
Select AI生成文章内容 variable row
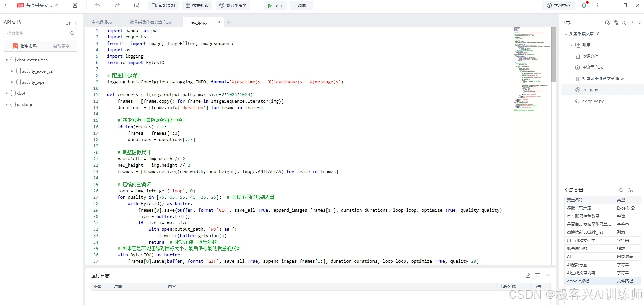602,273
